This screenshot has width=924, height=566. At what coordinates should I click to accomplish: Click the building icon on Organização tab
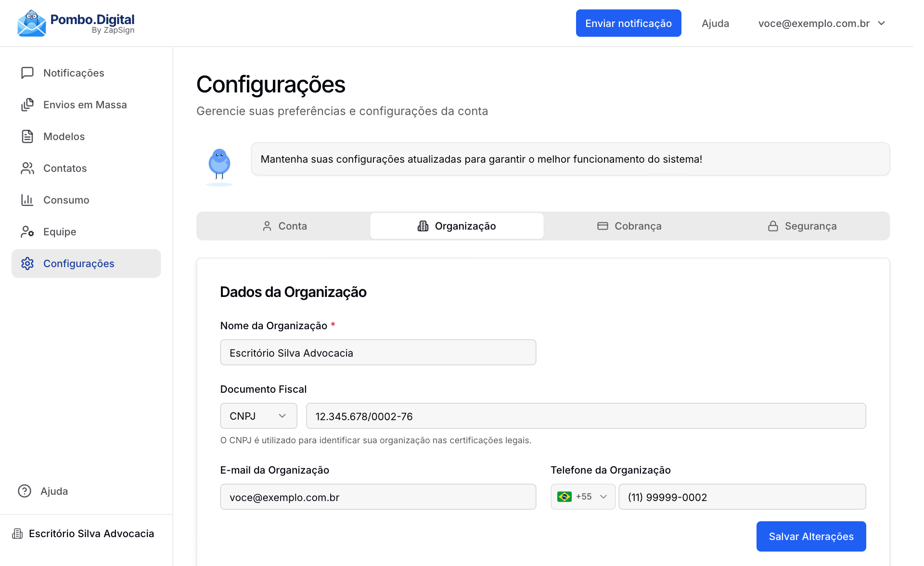[423, 226]
